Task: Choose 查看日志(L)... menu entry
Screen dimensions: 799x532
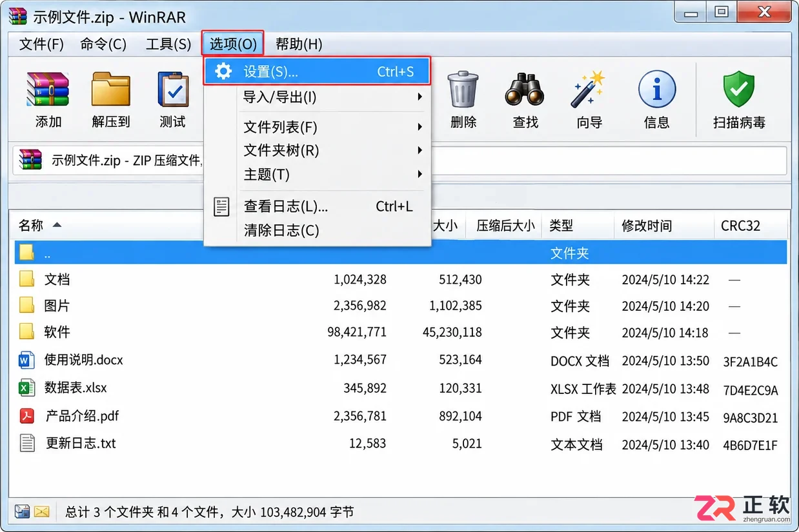Action: [x=317, y=206]
